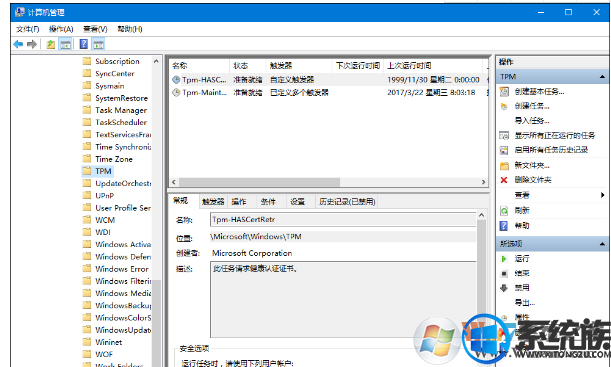
Task: Open the 文件(F) menu
Action: 28,29
